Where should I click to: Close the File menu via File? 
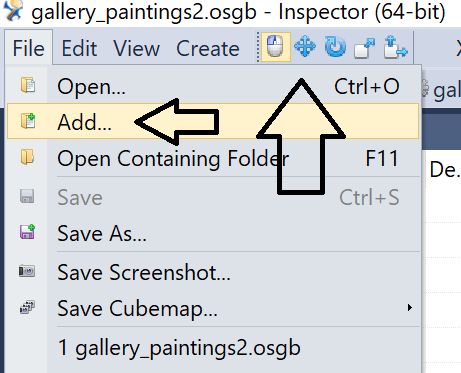click(x=29, y=48)
